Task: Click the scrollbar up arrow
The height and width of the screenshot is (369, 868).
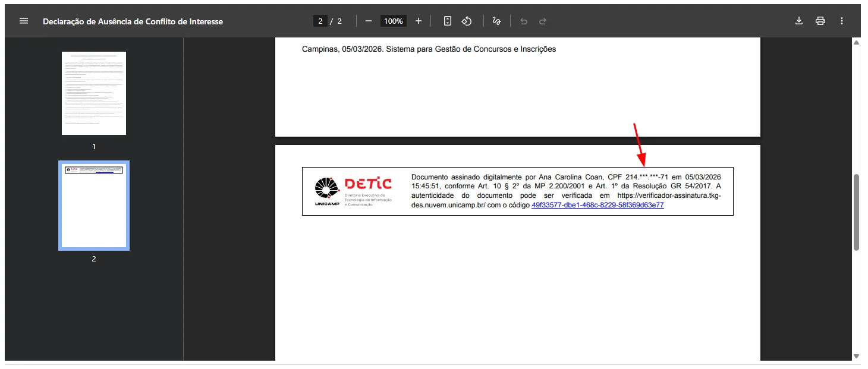Action: 857,41
